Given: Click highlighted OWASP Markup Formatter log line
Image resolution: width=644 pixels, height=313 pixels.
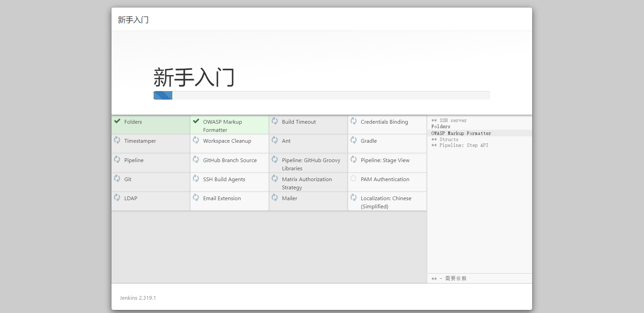Looking at the screenshot, I should (480, 133).
